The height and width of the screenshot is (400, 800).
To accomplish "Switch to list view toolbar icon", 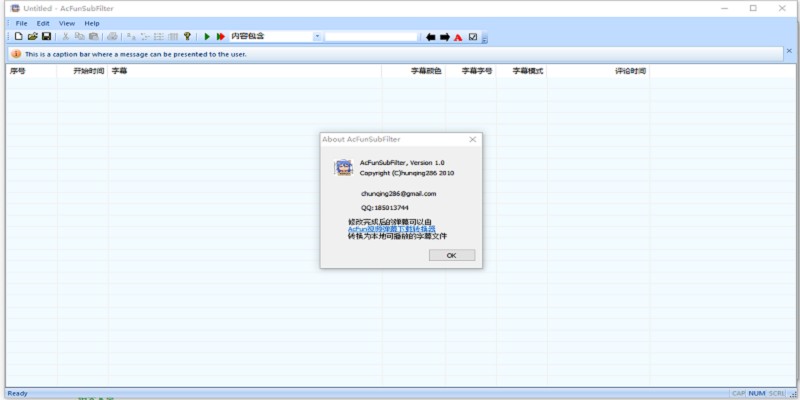I will click(159, 36).
